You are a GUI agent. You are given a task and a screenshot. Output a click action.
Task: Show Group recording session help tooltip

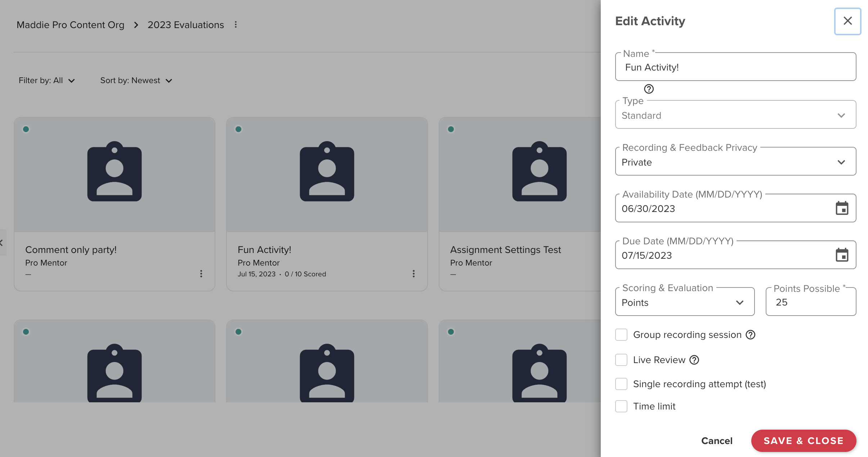[751, 335]
